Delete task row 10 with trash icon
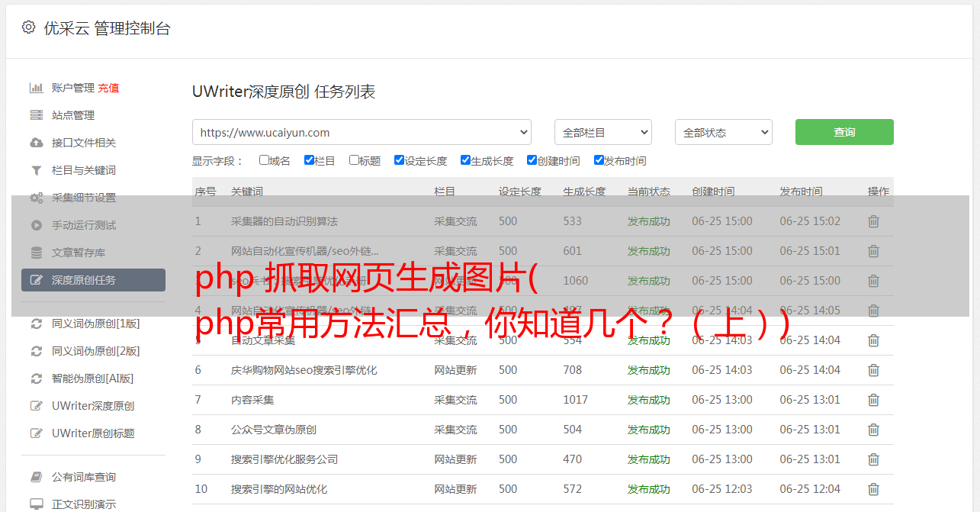The width and height of the screenshot is (980, 512). [873, 489]
